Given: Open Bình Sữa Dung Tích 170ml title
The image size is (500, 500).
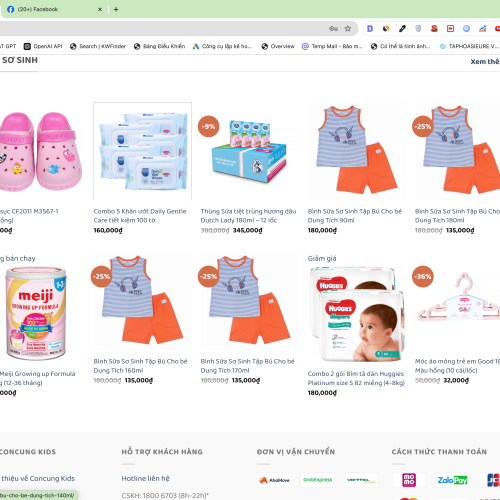Looking at the screenshot, I should tap(248, 366).
